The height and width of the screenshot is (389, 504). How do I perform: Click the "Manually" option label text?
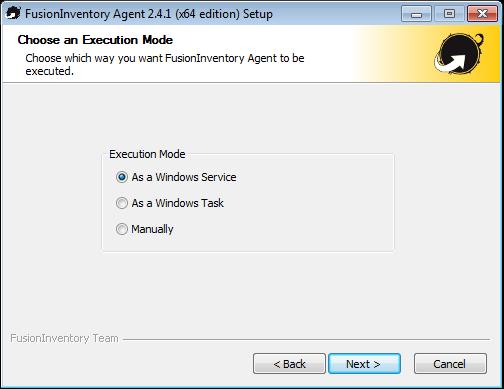[x=152, y=229]
